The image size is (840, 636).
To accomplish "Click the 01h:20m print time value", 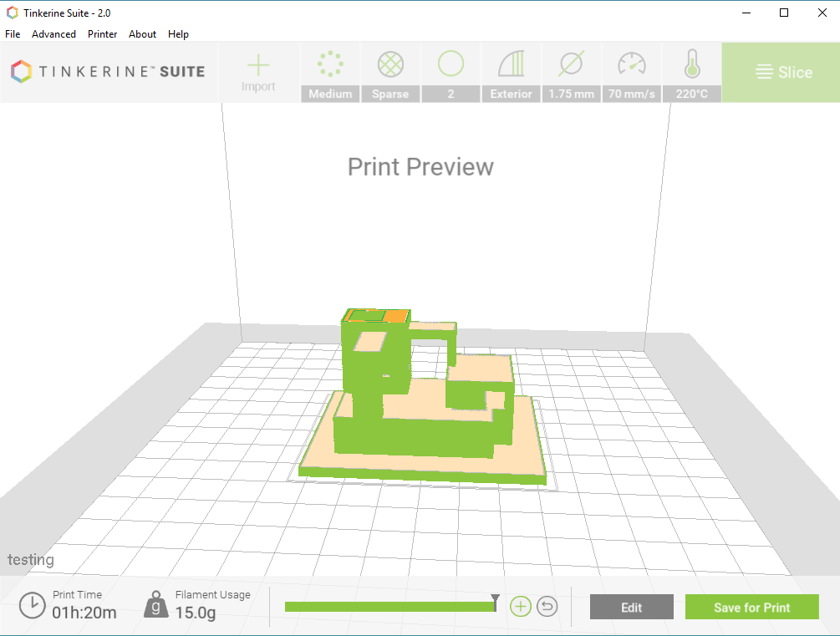I will tap(84, 613).
